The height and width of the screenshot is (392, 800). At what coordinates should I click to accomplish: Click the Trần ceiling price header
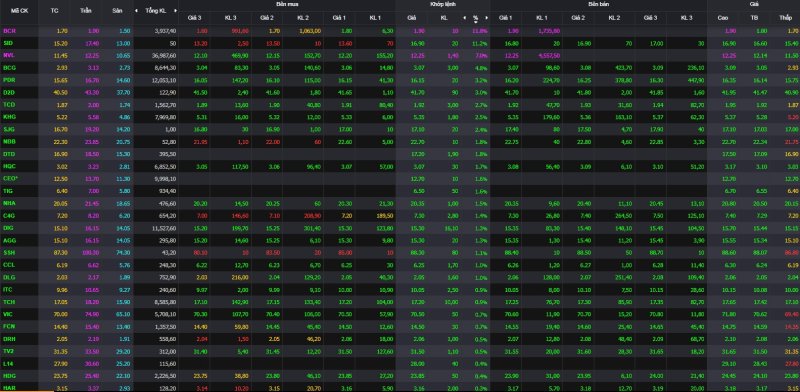(86, 10)
